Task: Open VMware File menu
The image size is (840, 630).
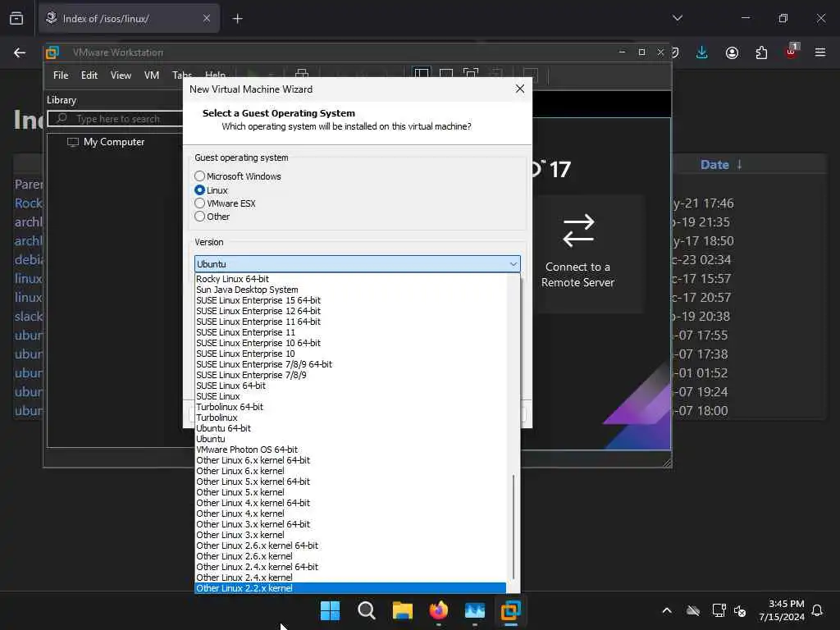Action: [61, 75]
